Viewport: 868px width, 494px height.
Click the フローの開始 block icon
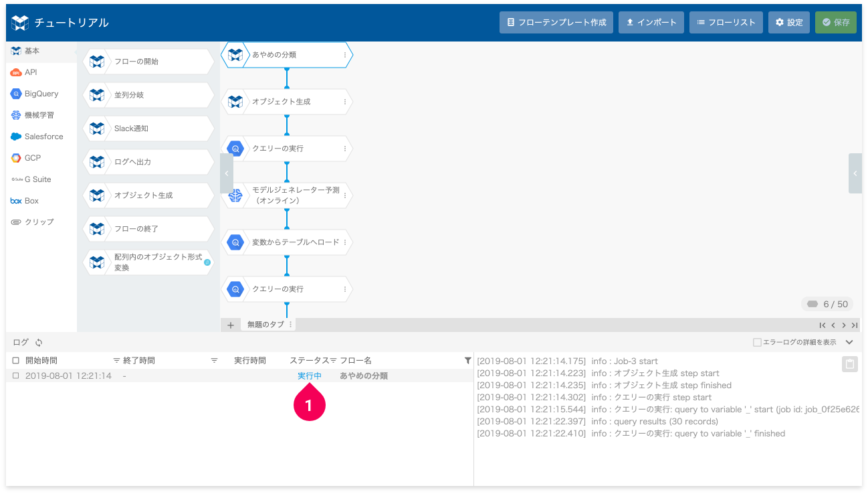tap(97, 62)
